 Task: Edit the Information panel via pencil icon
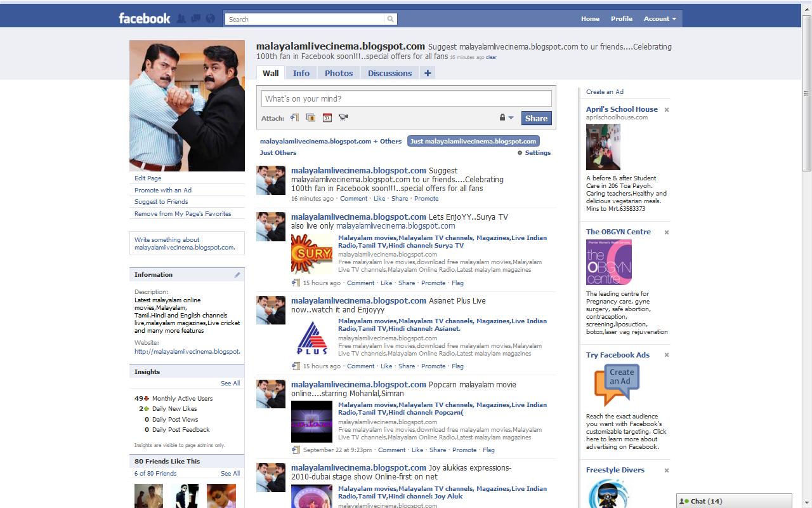point(237,274)
